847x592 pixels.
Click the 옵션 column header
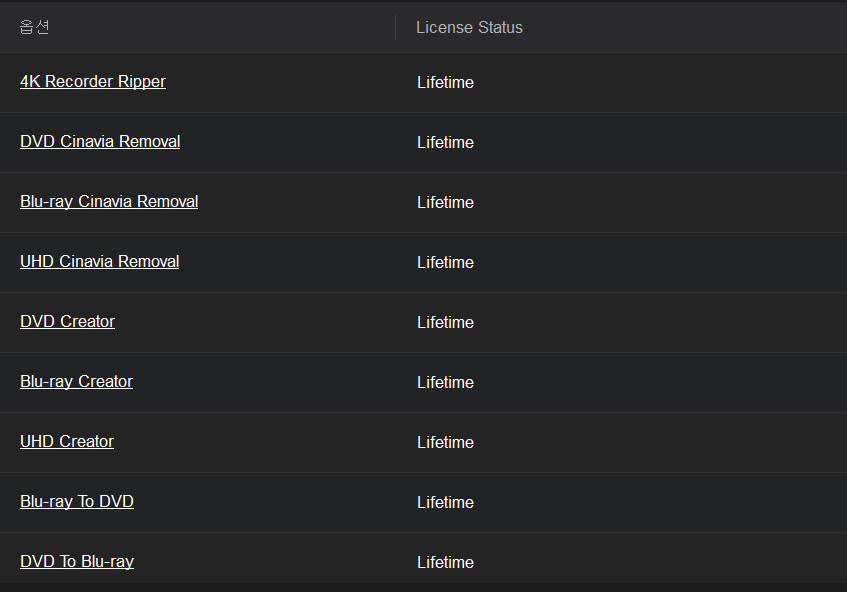tap(34, 27)
